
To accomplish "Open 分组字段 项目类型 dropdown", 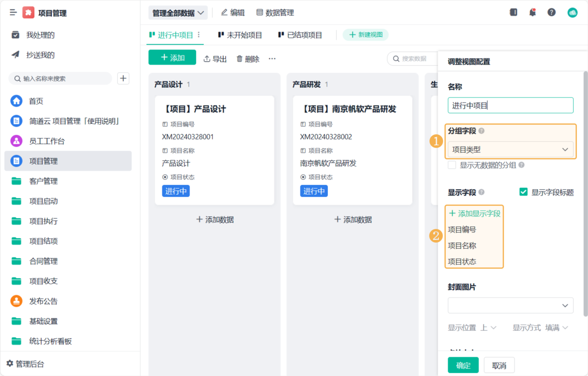I will point(511,150).
